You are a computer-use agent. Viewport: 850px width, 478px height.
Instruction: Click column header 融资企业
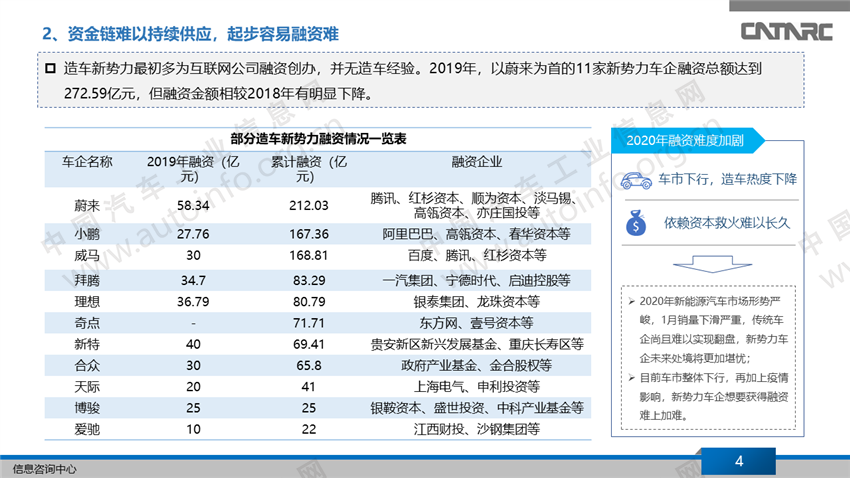coord(476,162)
